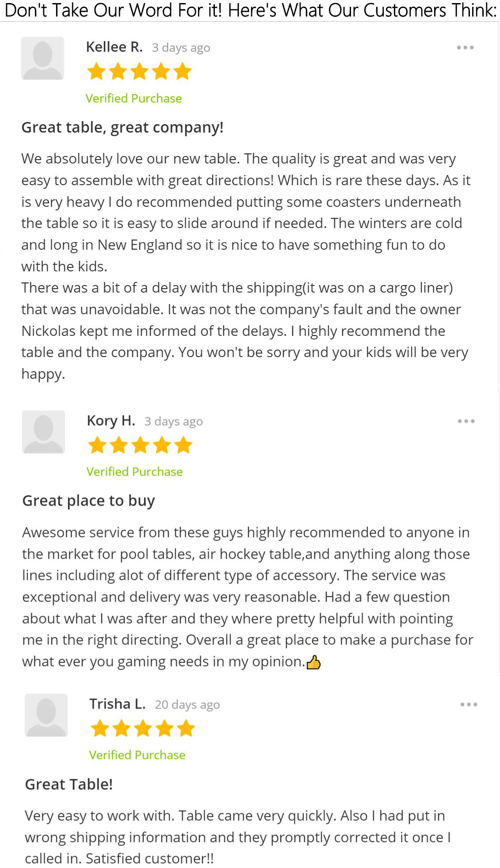Image resolution: width=500 pixels, height=868 pixels.
Task: Click the star rating under Kory H.
Action: [140, 445]
